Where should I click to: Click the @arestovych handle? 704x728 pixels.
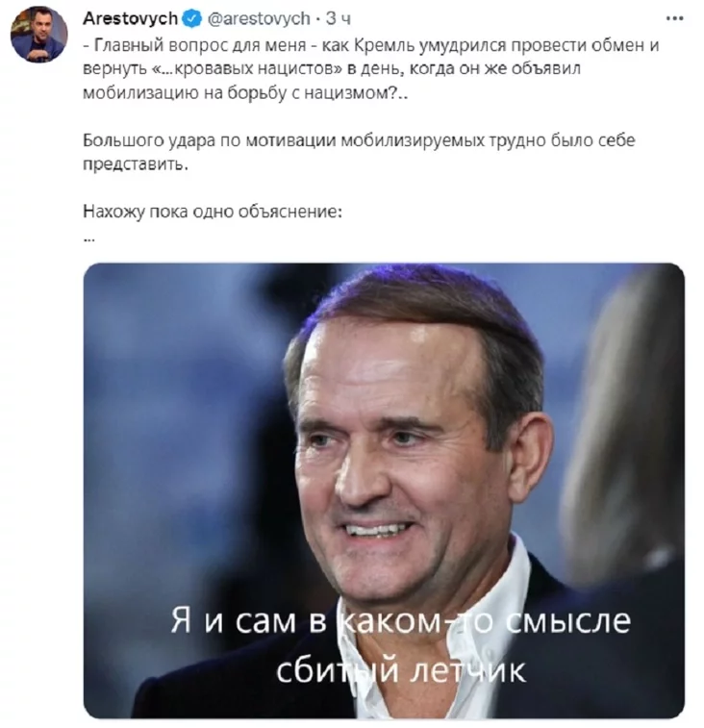[x=258, y=18]
